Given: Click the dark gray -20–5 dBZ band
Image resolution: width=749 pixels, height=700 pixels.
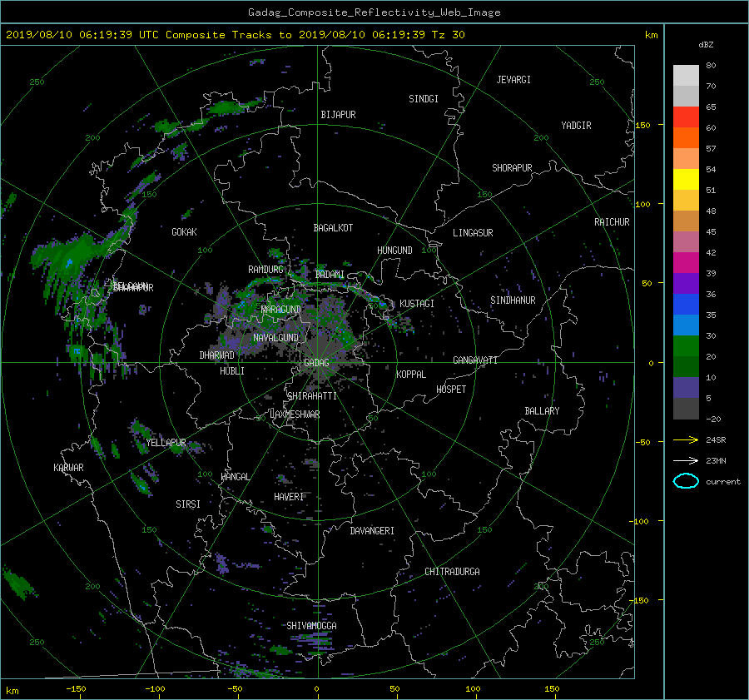Looking at the screenshot, I should (686, 408).
